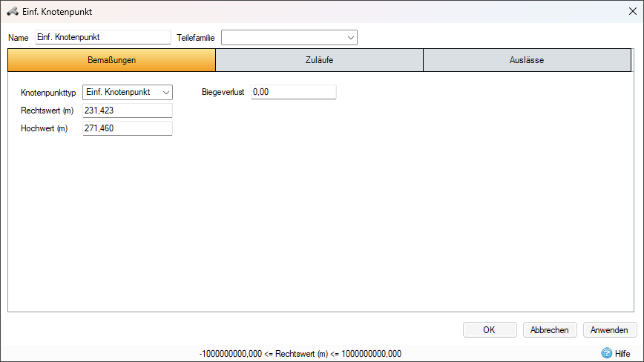Switch to the Zuläufe tab
644x362 pixels.
319,60
